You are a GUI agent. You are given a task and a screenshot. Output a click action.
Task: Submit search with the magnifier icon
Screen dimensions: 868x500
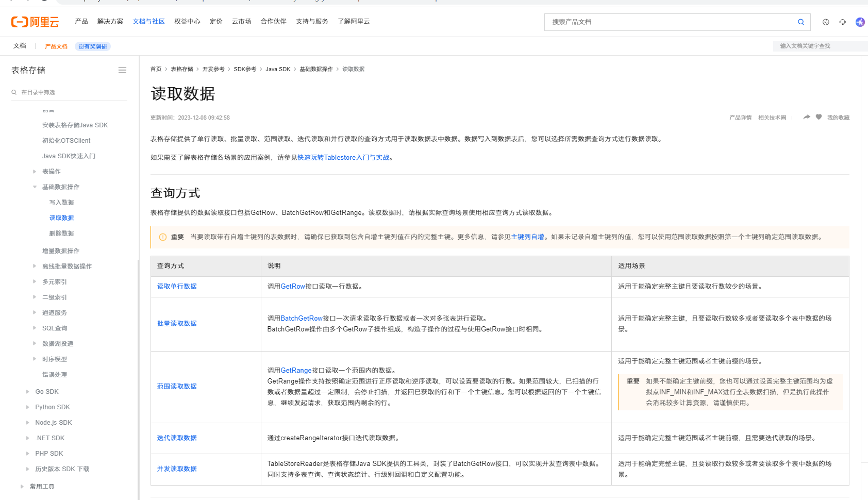coord(801,22)
